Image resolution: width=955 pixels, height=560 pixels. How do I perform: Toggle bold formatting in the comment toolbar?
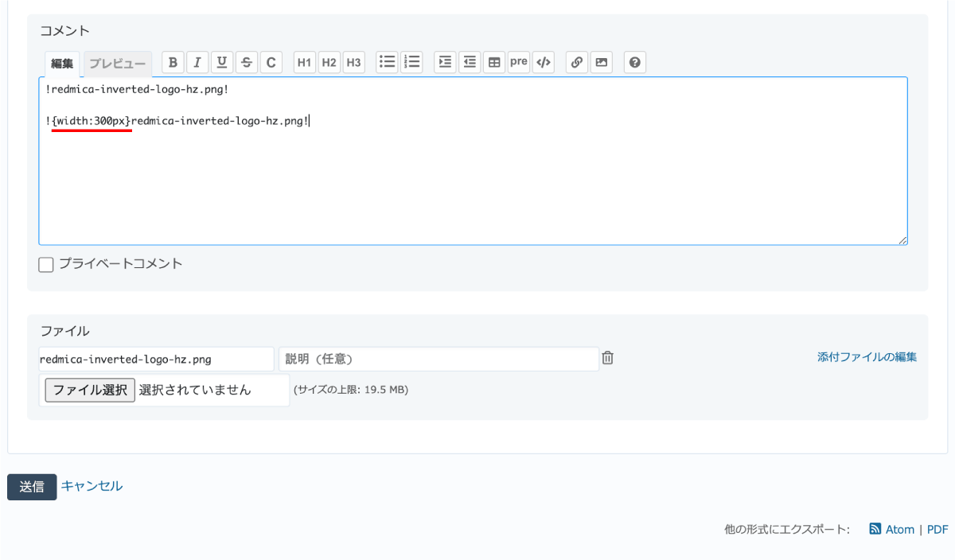(173, 62)
